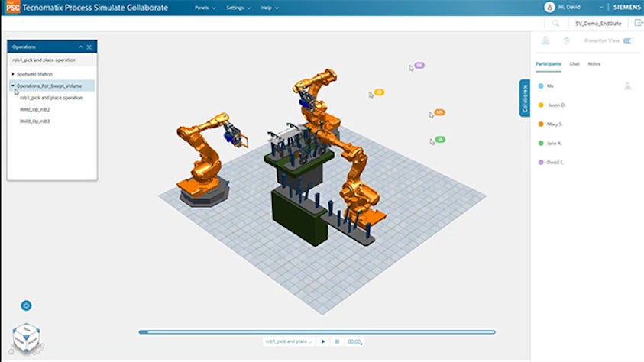Click the search magnifier icon

tap(555, 24)
